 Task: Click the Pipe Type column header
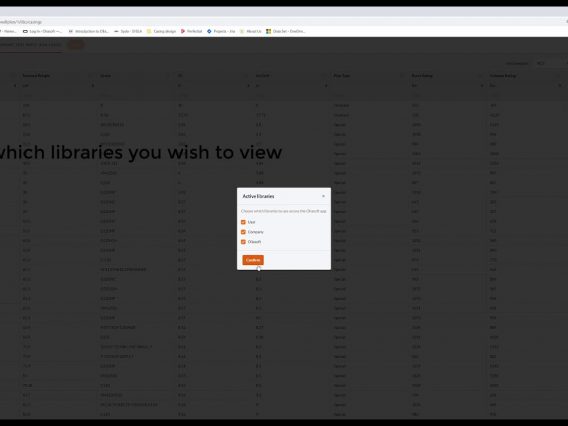(x=341, y=76)
